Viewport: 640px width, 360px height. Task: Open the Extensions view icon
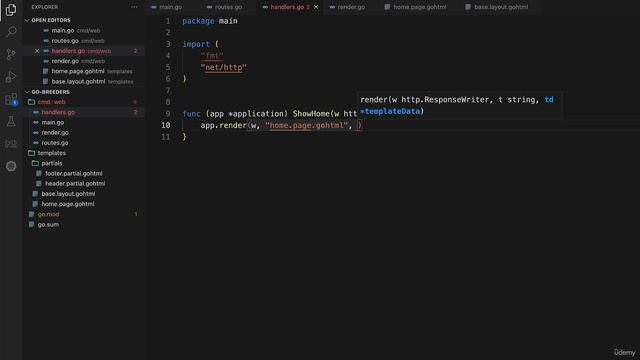pyautogui.click(x=11, y=99)
